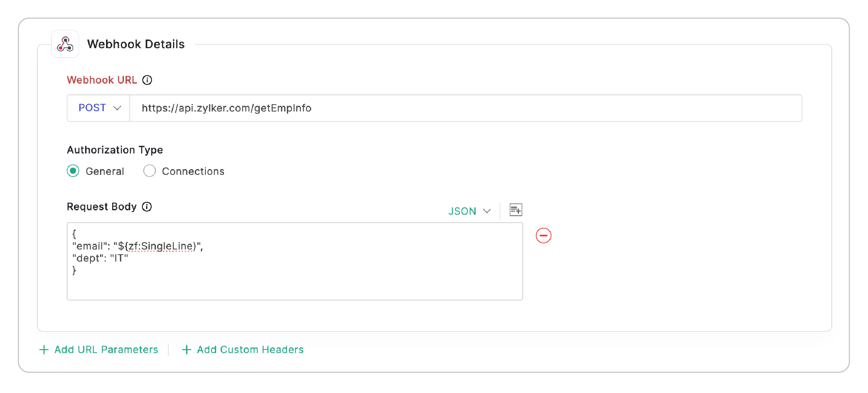Click info icon next to Request Body
The height and width of the screenshot is (393, 868).
147,206
